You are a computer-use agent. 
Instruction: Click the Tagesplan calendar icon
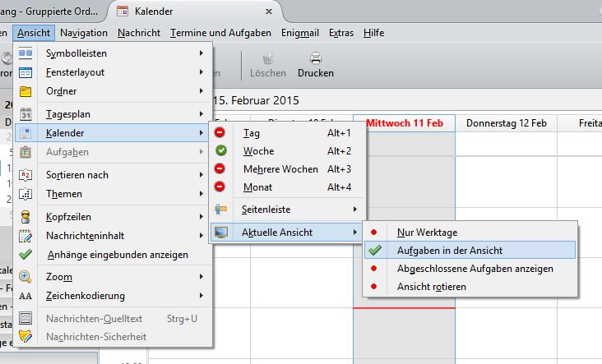click(x=25, y=113)
